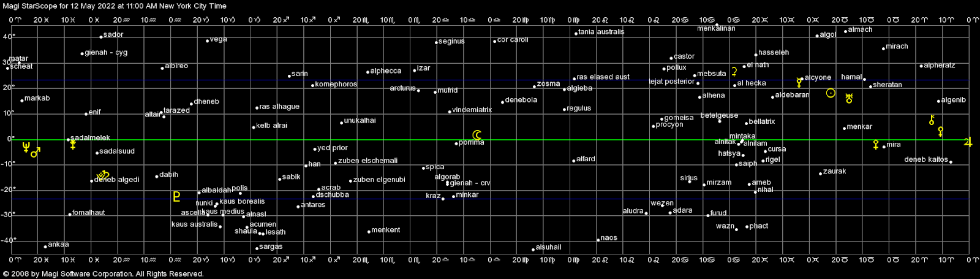Screen dimensions: 980x279
Task: Click the Neptune trident symbol
Action: pyautogui.click(x=26, y=147)
